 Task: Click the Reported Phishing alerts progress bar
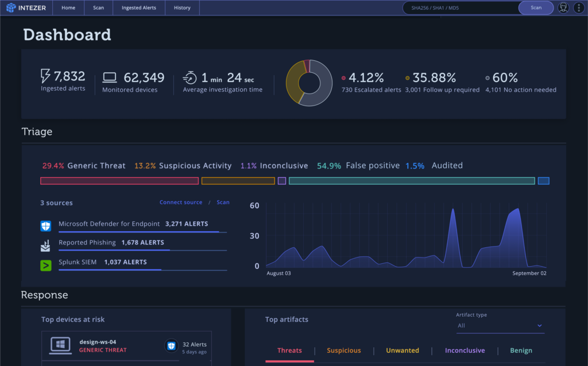pos(142,250)
